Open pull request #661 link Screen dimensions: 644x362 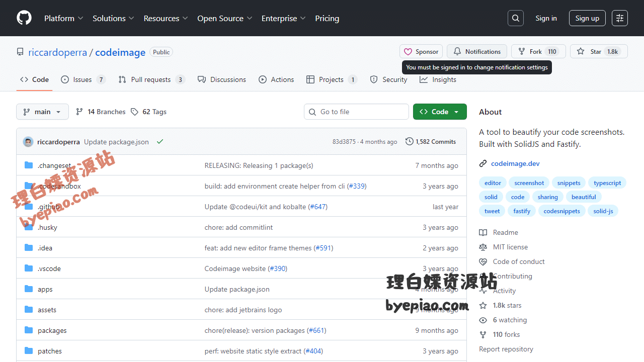point(316,330)
